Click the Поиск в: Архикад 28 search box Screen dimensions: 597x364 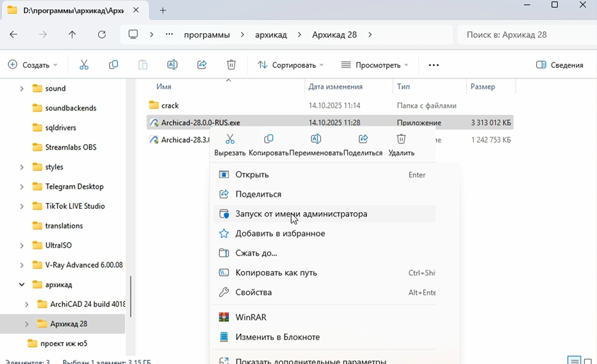point(526,35)
